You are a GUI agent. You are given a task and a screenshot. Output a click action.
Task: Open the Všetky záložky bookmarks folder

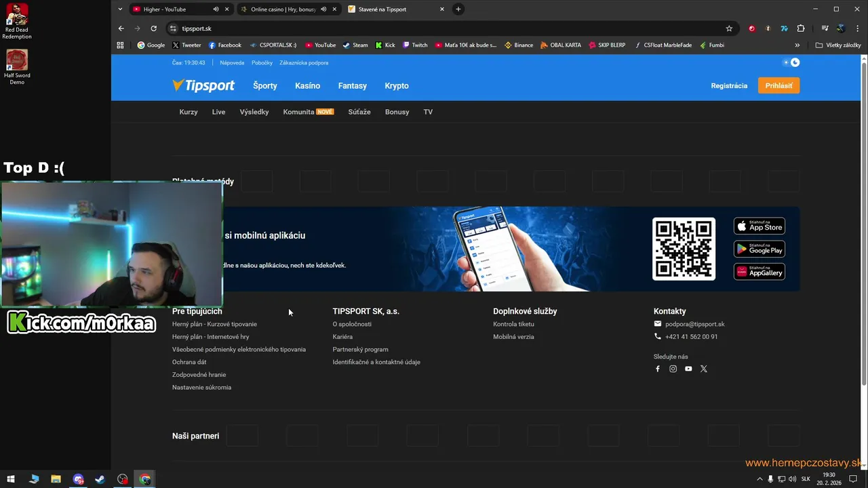click(x=838, y=45)
